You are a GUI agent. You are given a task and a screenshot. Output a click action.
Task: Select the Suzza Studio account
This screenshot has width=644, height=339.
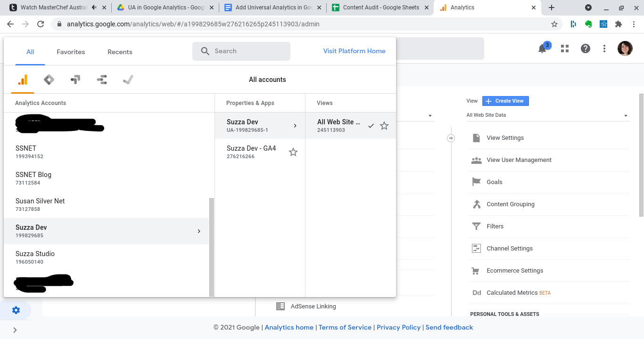[107, 258]
